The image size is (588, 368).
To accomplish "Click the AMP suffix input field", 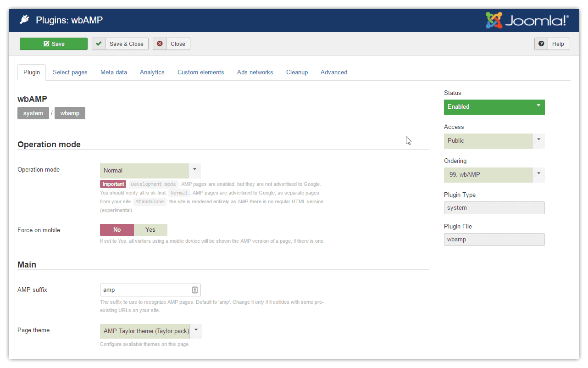I will pyautogui.click(x=150, y=290).
